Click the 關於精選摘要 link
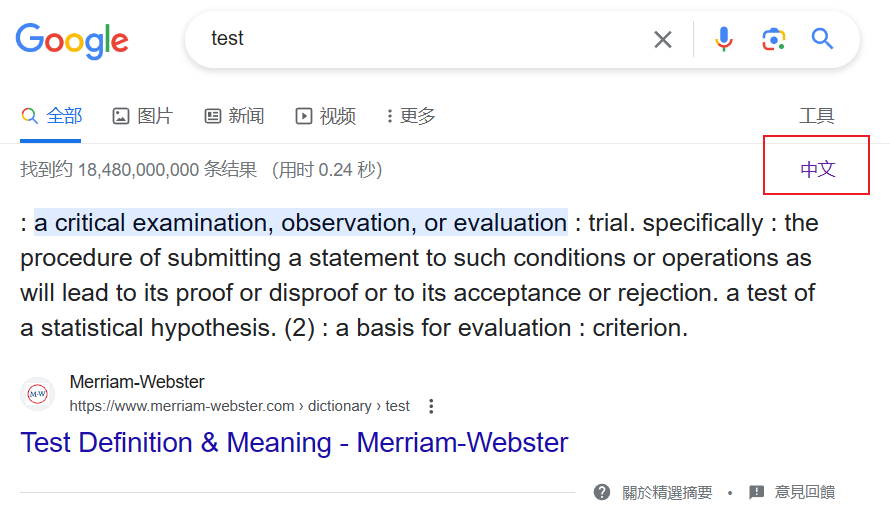The height and width of the screenshot is (519, 890). pos(667,492)
